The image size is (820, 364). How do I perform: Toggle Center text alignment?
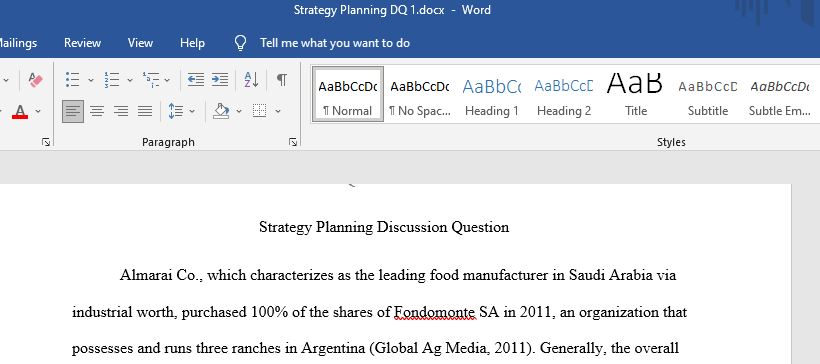tap(97, 111)
